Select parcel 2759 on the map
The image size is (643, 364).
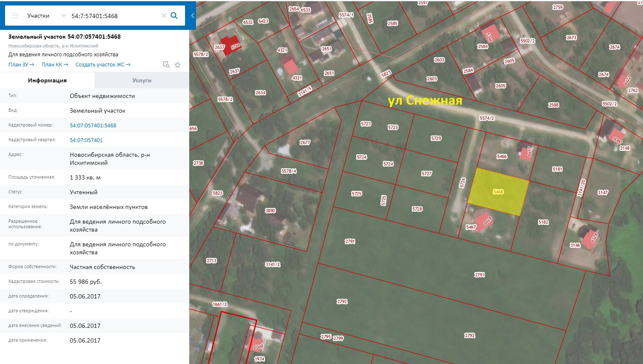[x=558, y=7]
